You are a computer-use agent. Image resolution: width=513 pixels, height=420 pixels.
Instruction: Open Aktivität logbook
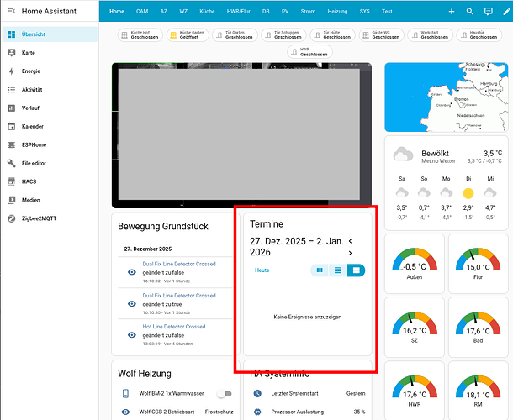(x=50, y=90)
